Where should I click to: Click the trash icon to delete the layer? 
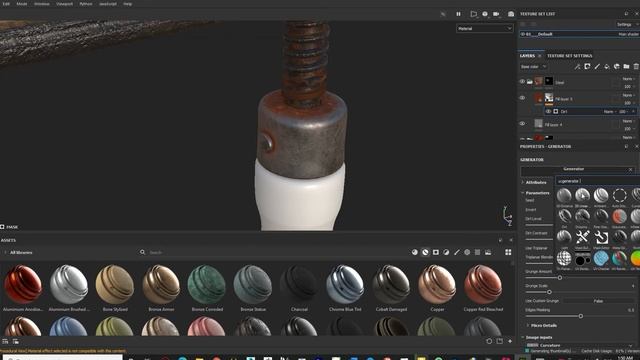(636, 67)
